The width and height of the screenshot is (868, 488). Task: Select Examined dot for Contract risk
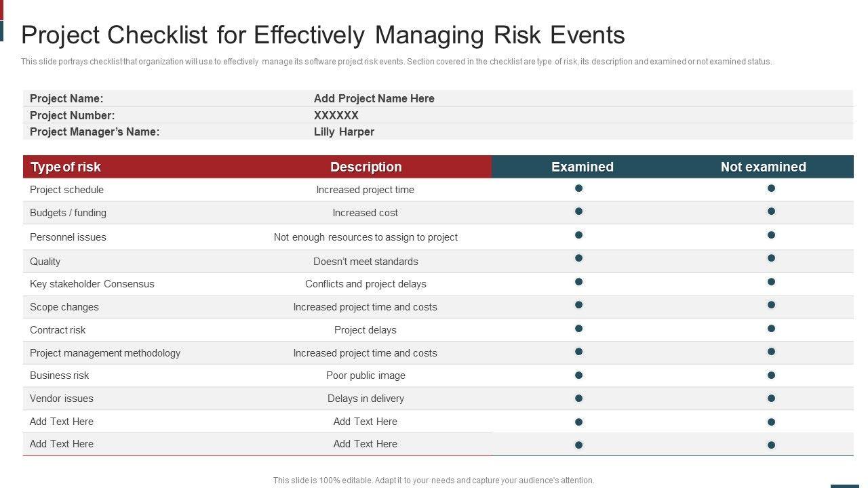click(578, 329)
